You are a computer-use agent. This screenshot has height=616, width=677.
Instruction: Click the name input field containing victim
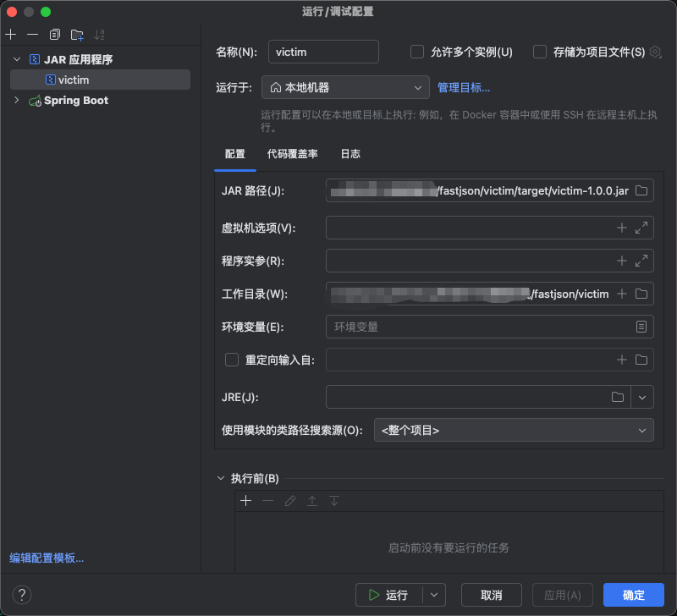(323, 52)
